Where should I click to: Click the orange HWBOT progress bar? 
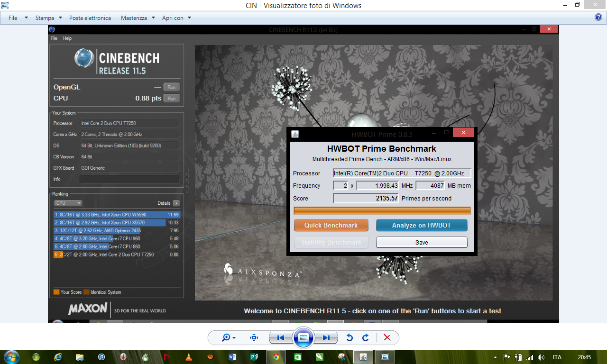tap(382, 210)
